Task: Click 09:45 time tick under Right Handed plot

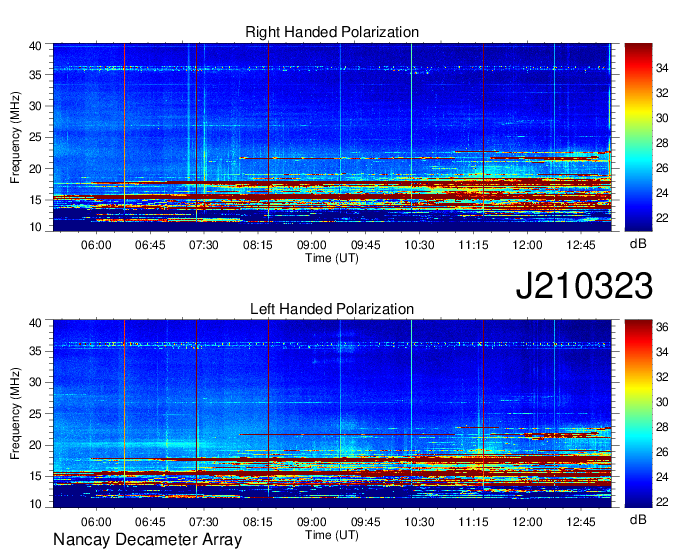Action: 366,245
